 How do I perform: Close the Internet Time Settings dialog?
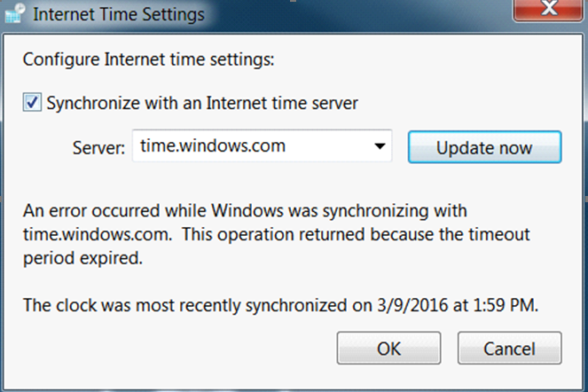click(x=549, y=8)
